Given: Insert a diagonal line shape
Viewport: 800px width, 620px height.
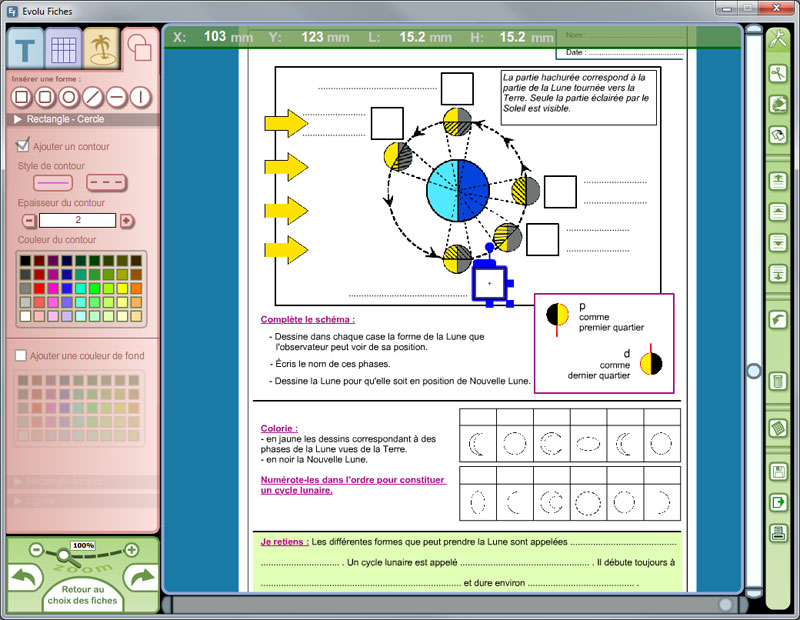Looking at the screenshot, I should click(x=93, y=97).
